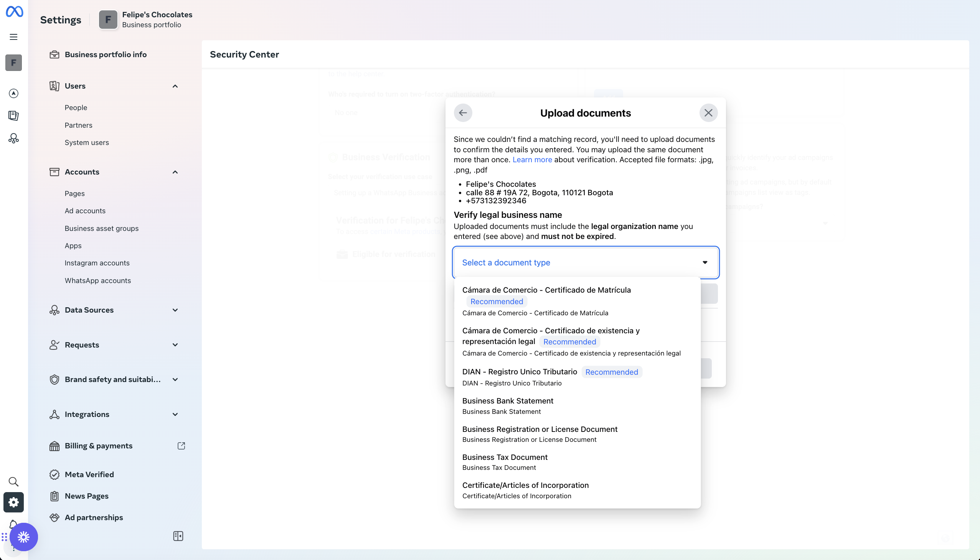Select Business Registration or License Document option
The width and height of the screenshot is (980, 560).
[x=577, y=434]
